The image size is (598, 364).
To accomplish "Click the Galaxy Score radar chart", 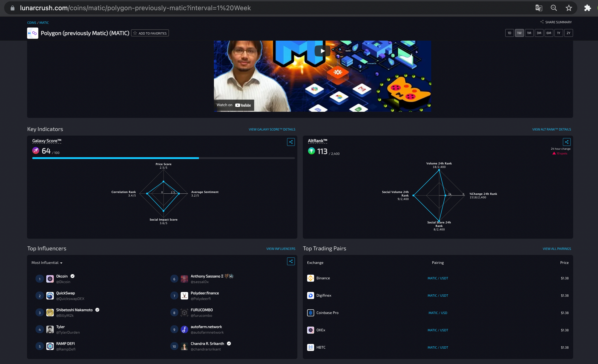I will tap(163, 193).
